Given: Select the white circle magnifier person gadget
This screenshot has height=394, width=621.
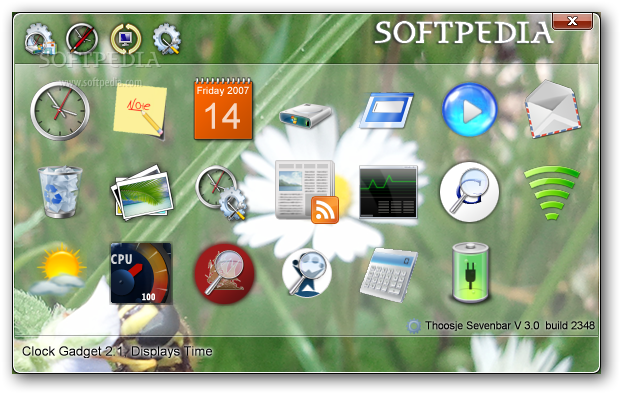Looking at the screenshot, I should coord(307,273).
